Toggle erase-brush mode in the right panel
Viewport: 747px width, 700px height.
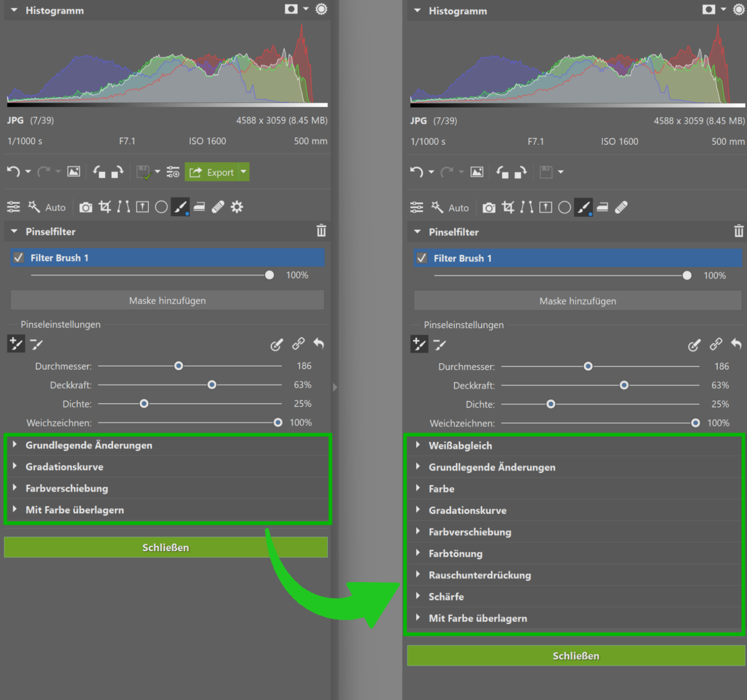pyautogui.click(x=440, y=345)
